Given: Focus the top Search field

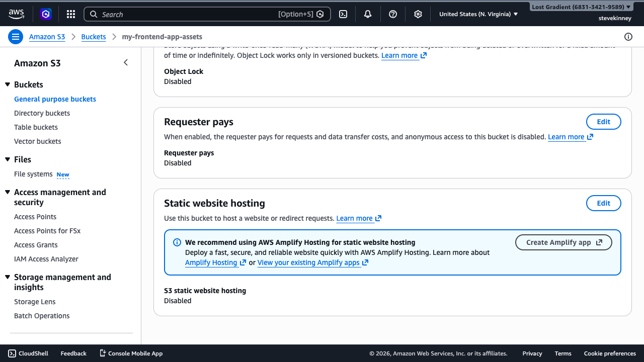Looking at the screenshot, I should point(207,14).
